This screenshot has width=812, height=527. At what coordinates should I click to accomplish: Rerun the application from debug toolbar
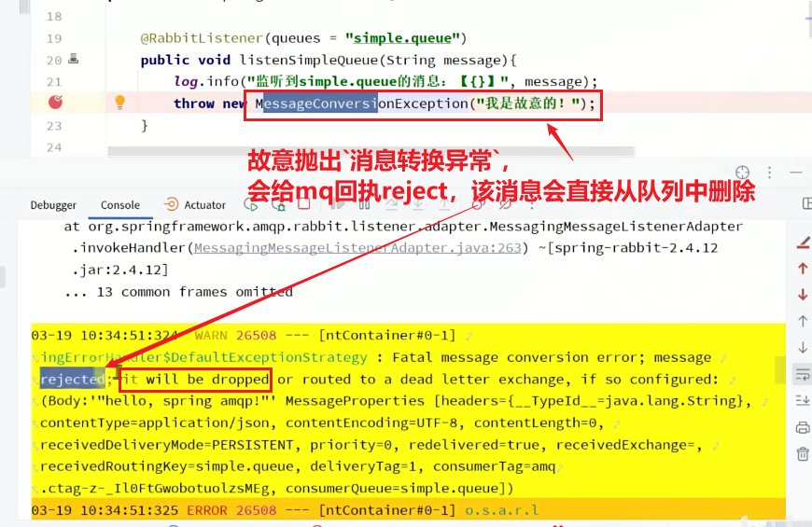click(251, 205)
